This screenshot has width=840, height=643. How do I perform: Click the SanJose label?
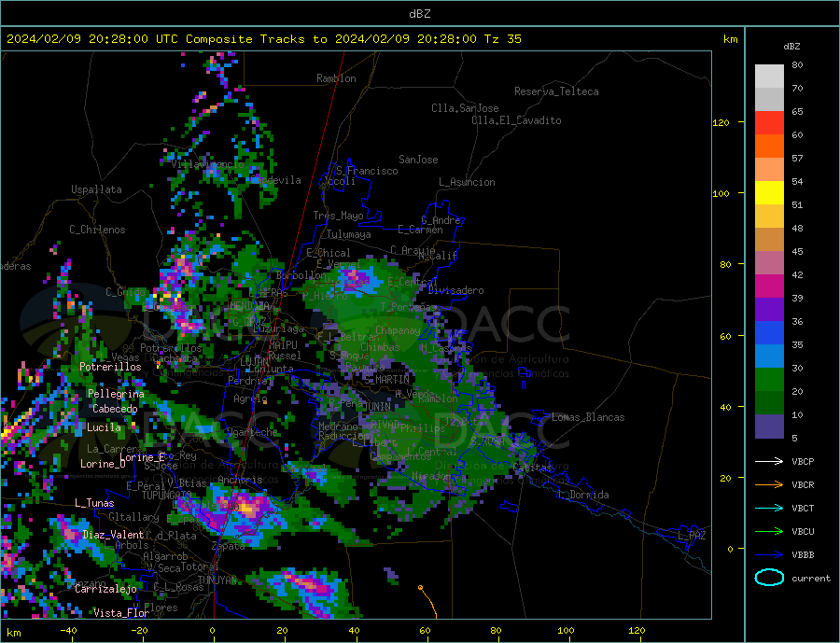[x=418, y=160]
